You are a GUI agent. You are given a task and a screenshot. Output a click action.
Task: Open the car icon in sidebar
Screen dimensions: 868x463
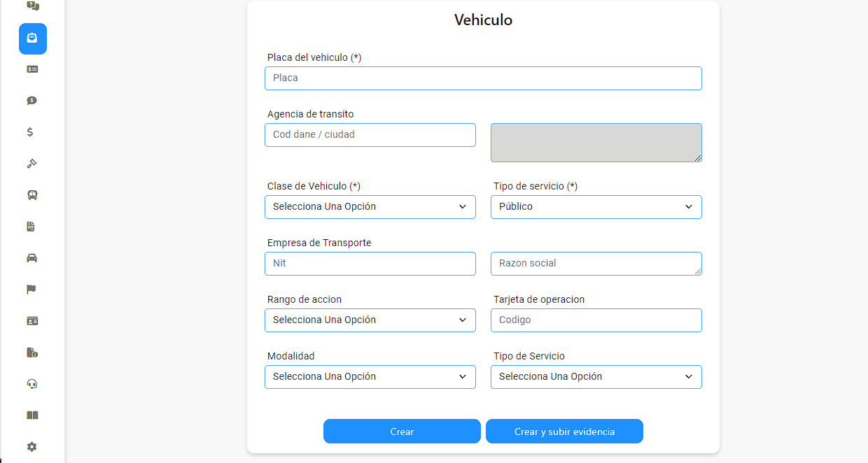pos(32,258)
